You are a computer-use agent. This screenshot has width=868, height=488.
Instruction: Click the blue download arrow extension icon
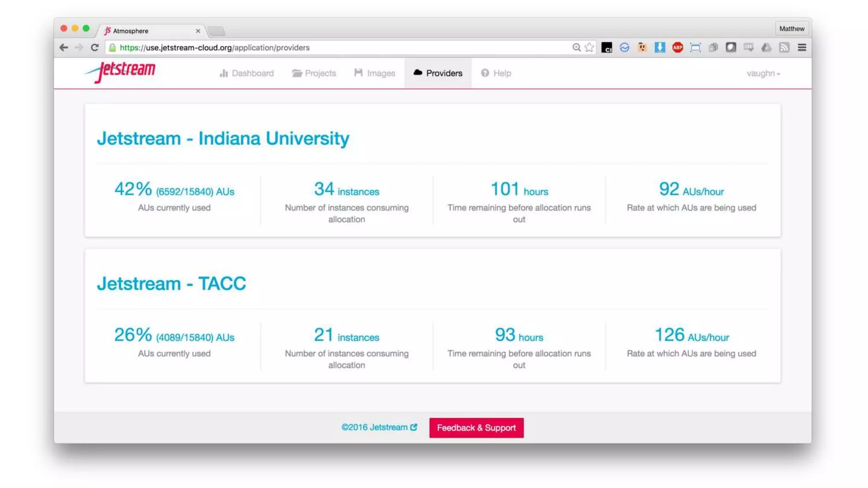click(659, 47)
